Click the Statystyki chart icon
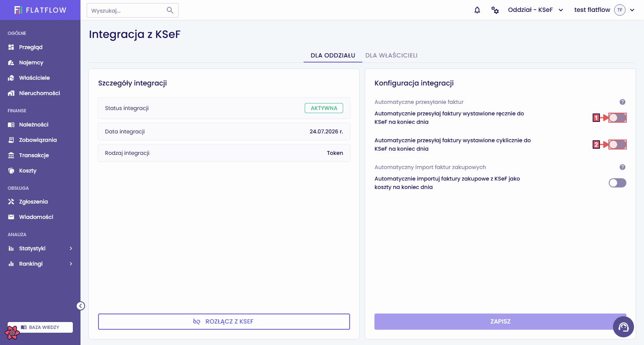 tap(11, 248)
